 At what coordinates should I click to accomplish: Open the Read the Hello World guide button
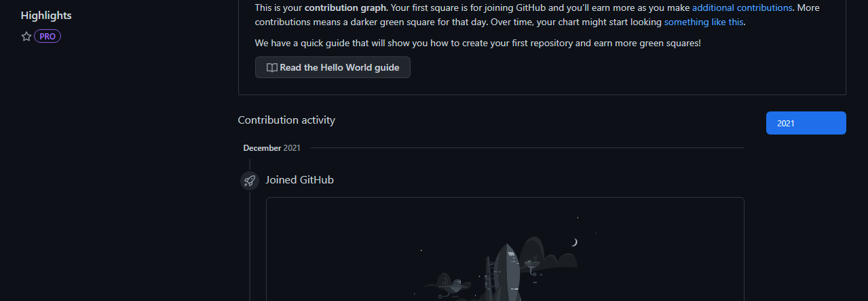[333, 68]
